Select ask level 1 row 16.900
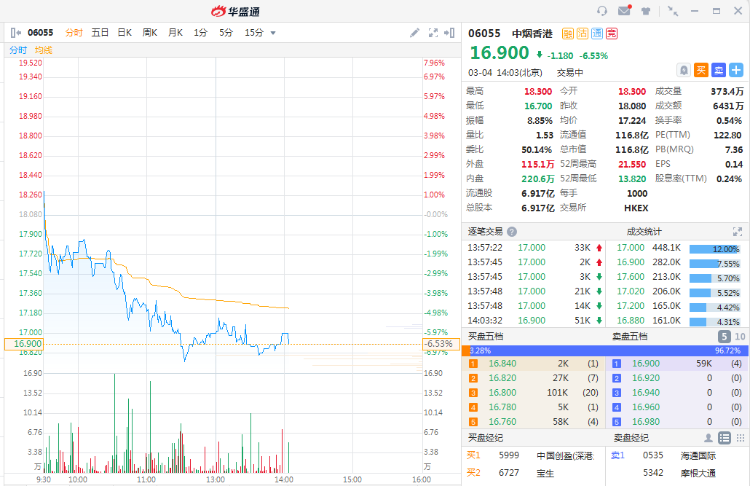The image size is (750, 486). coord(678,364)
